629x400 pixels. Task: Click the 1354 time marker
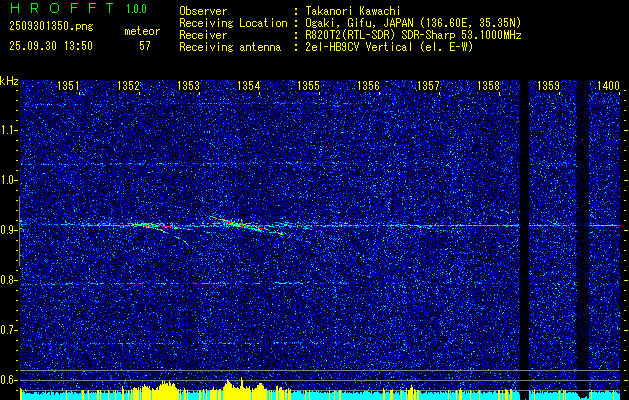248,86
